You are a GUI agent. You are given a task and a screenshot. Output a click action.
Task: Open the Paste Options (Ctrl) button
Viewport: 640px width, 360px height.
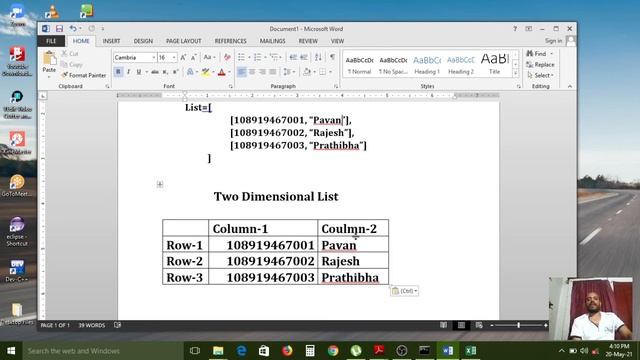(404, 291)
